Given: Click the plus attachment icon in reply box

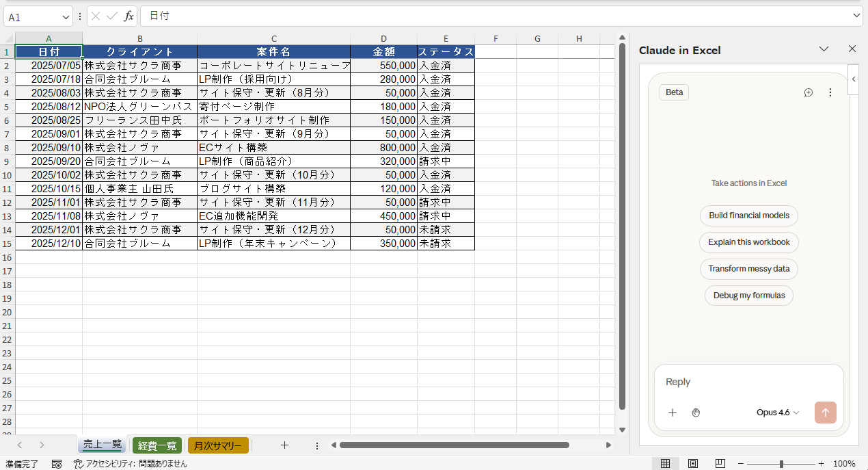Looking at the screenshot, I should point(673,413).
